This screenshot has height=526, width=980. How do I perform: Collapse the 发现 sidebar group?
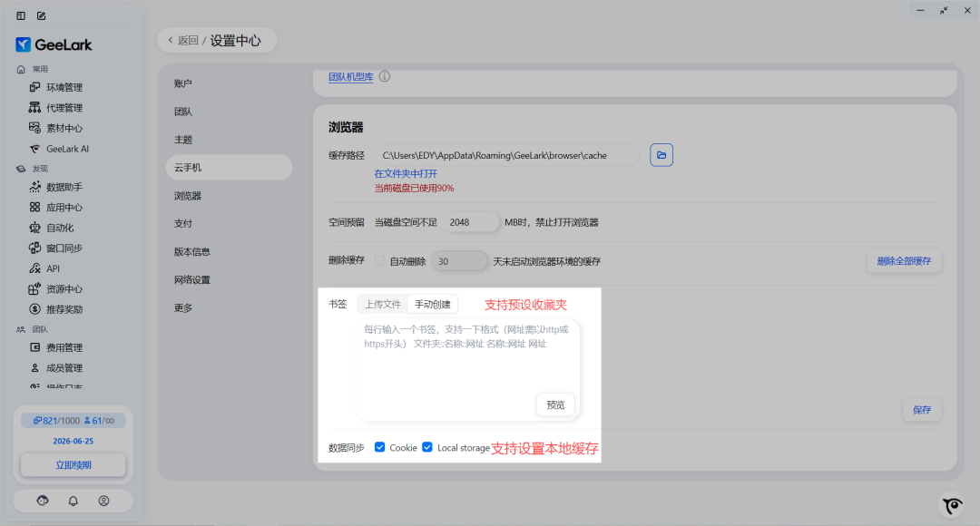tap(33, 169)
